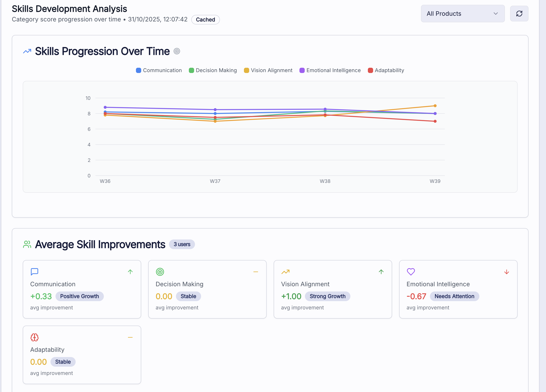Toggle the Vision Alignment legend entry
This screenshot has width=546, height=392.
268,70
